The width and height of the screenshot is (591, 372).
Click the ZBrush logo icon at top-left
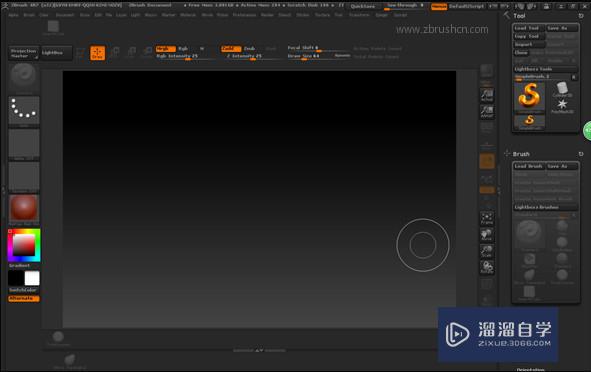[5, 5]
